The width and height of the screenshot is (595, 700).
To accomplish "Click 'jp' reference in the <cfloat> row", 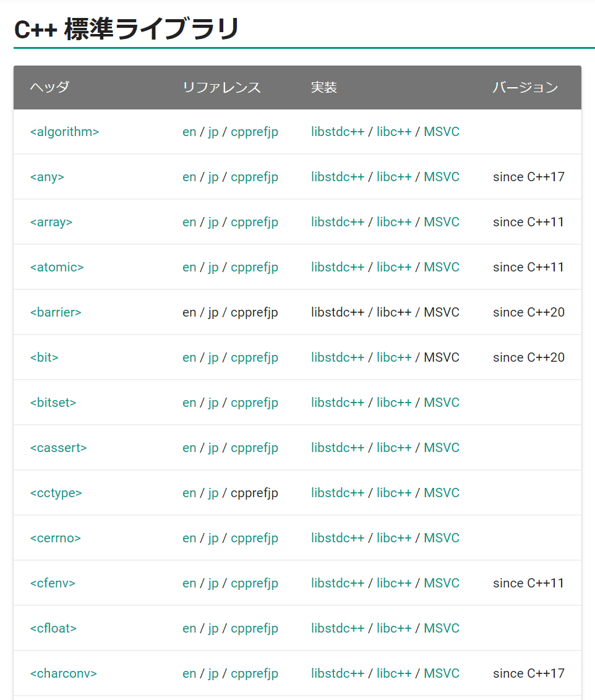I will 213,629.
